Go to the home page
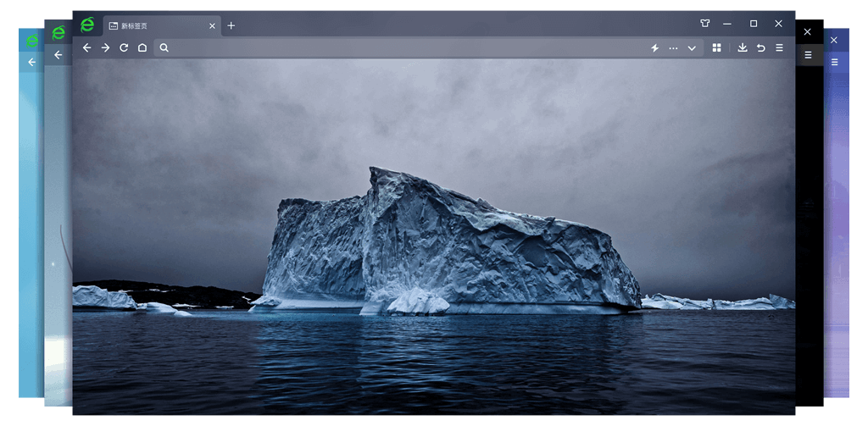This screenshot has width=868, height=426. tap(142, 47)
